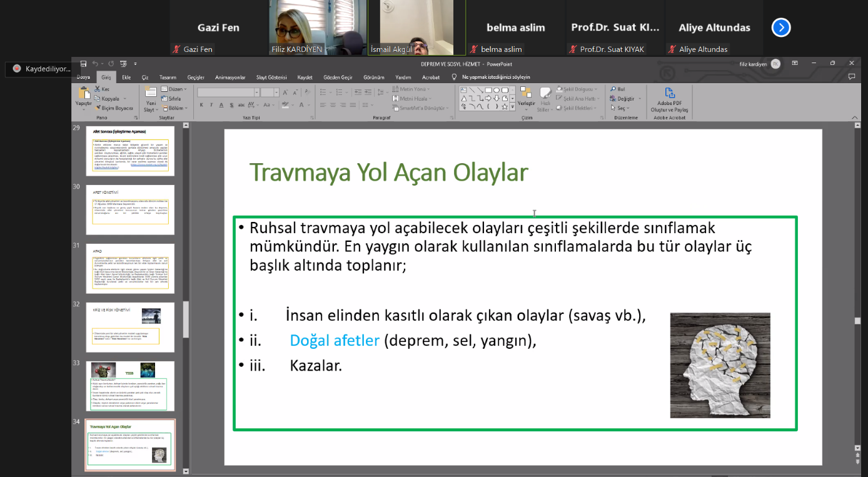Viewport: 868px width, 477px height.
Task: Click the Biçim Boyacısı format painter
Action: pyautogui.click(x=114, y=108)
